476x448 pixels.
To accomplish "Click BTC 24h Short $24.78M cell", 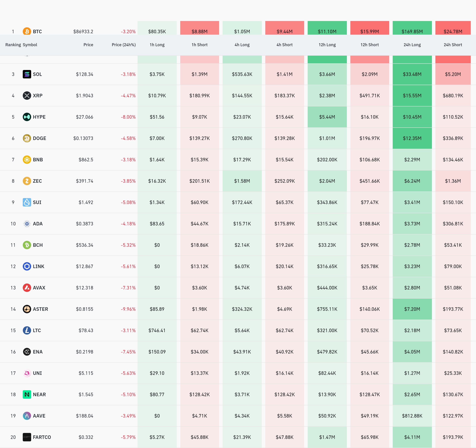I will [x=453, y=29].
